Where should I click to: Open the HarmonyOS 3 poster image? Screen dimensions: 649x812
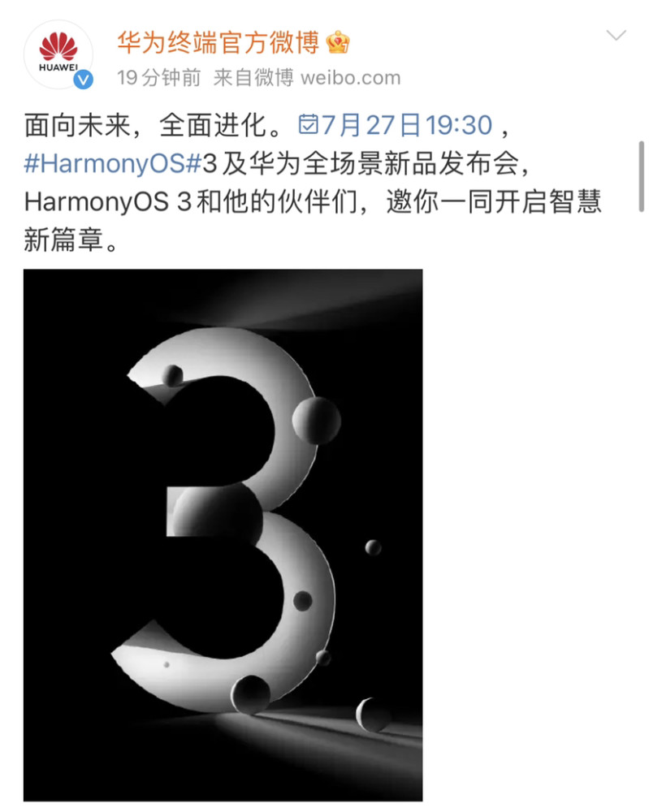[223, 535]
